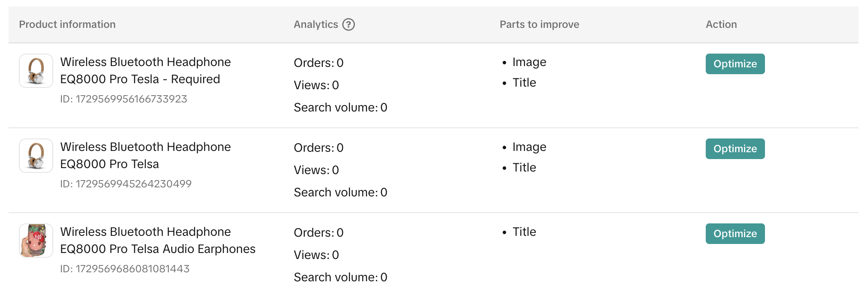Click Title suggestion for Audio Earphones product
Screen dimensions: 868x295
click(x=524, y=232)
